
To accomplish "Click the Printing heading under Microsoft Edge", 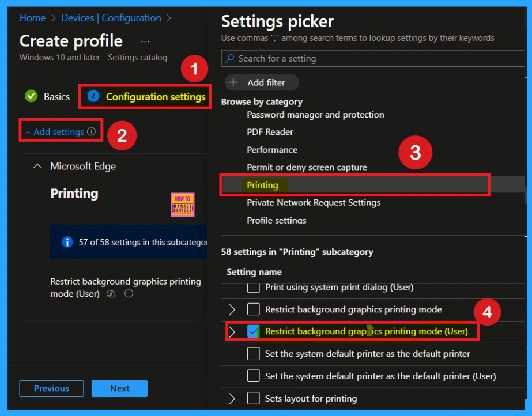I will click(74, 194).
